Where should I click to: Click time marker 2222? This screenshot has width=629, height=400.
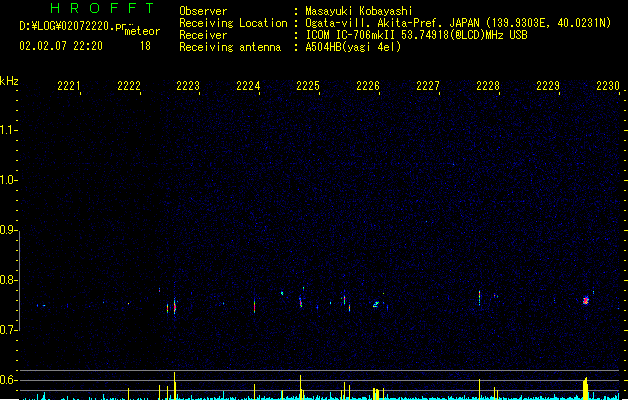pyautogui.click(x=129, y=86)
